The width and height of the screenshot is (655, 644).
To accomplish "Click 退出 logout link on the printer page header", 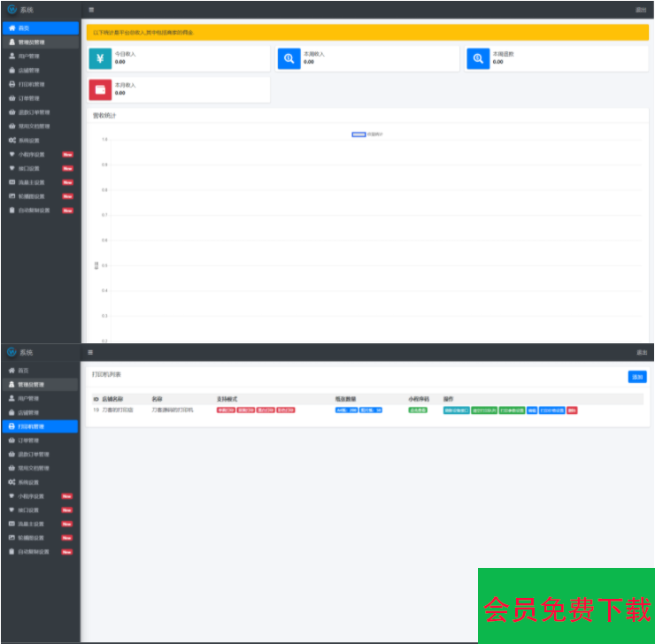I will (642, 352).
